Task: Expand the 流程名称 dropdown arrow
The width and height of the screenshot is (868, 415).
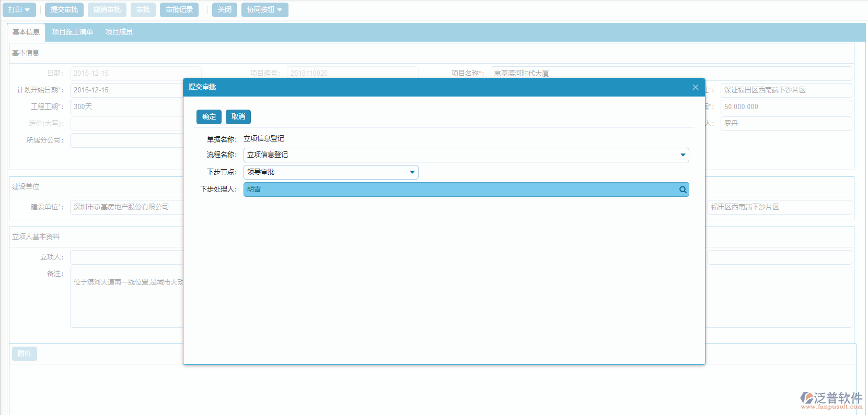Action: point(682,155)
